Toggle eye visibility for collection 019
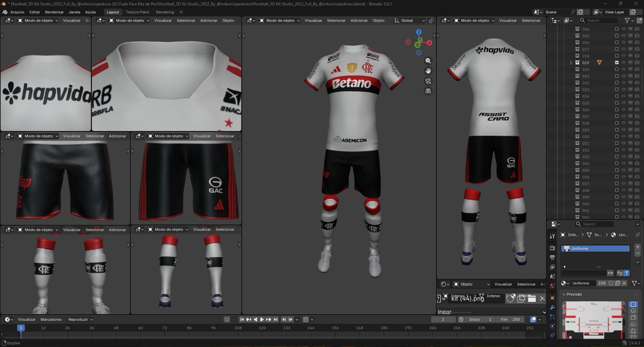The image size is (644, 347). tap(624, 62)
